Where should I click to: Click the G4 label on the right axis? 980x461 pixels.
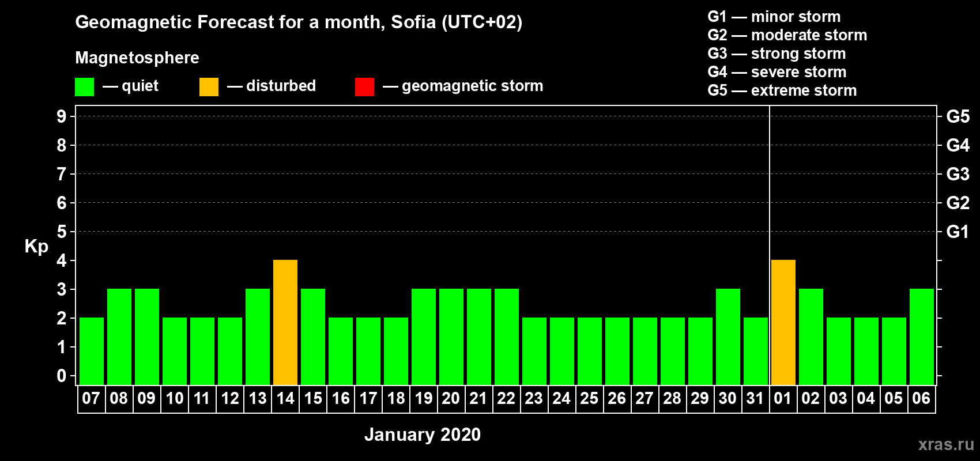[x=958, y=145]
